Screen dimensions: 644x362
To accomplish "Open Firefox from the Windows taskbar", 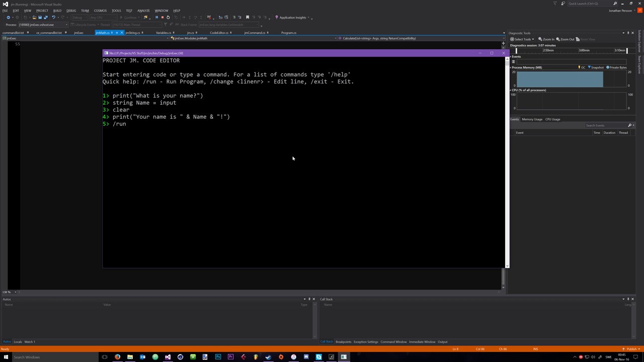I will coord(117,357).
